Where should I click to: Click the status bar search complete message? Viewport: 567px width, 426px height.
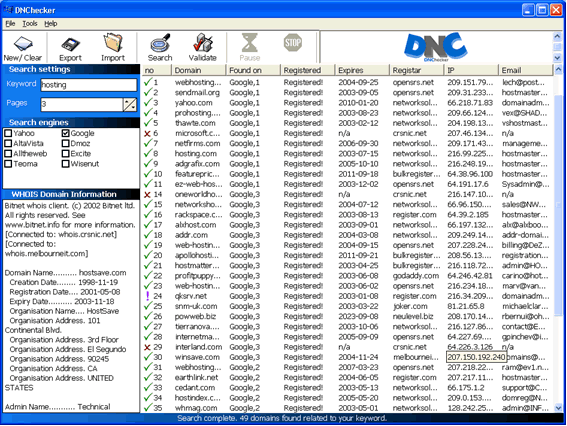point(282,418)
